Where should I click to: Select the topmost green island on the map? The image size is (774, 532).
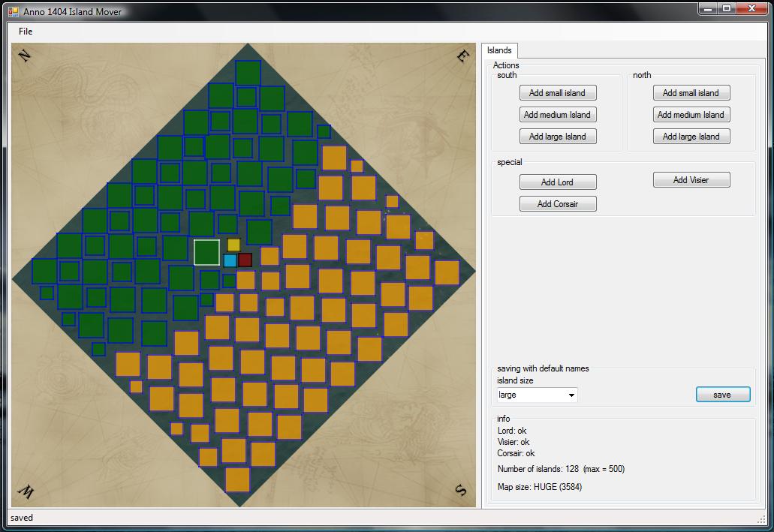(x=248, y=73)
